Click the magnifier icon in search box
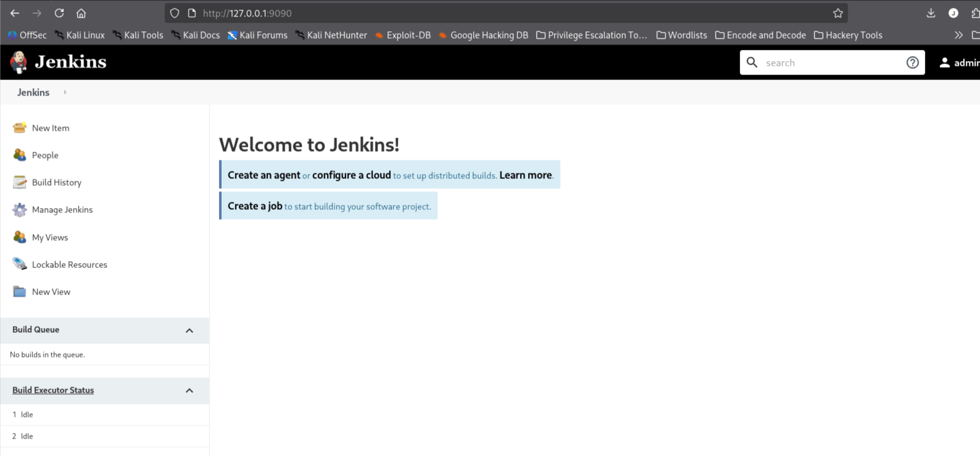Screen dimensions: 980x456 click(752, 62)
